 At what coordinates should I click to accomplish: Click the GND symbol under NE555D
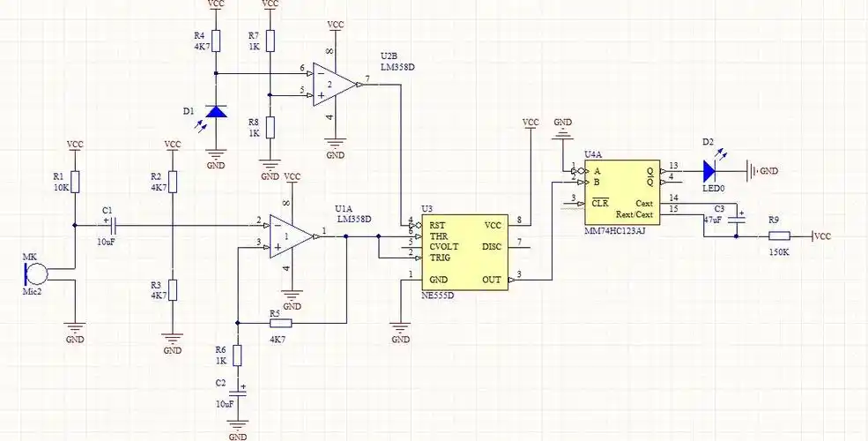click(x=400, y=332)
